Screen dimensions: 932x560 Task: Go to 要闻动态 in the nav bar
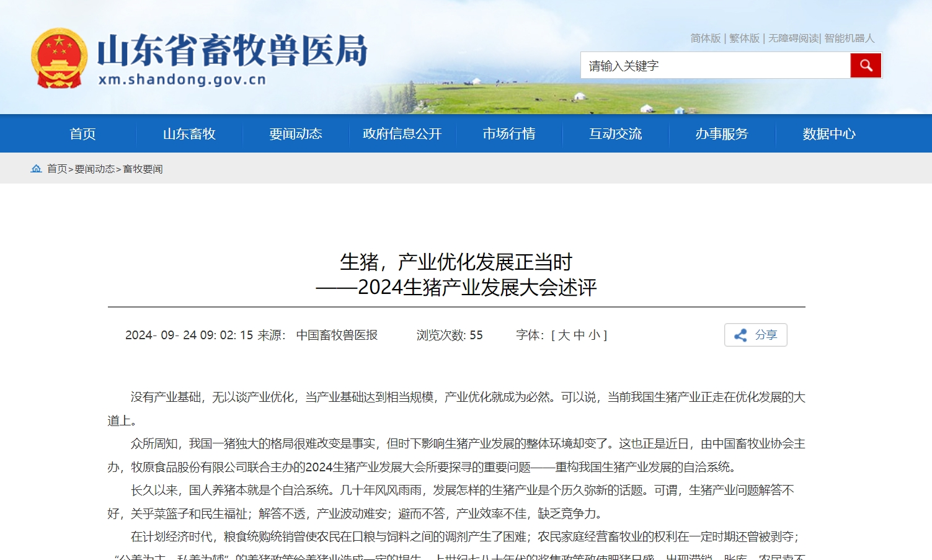[296, 134]
